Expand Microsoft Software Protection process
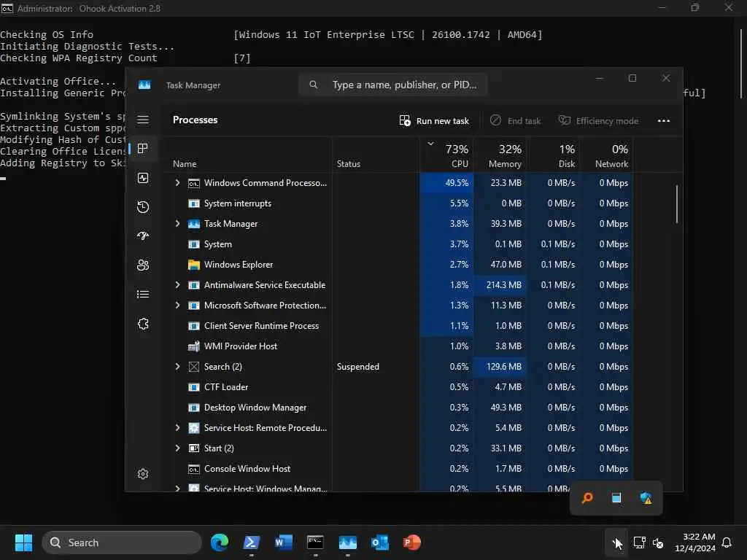 [x=178, y=306]
